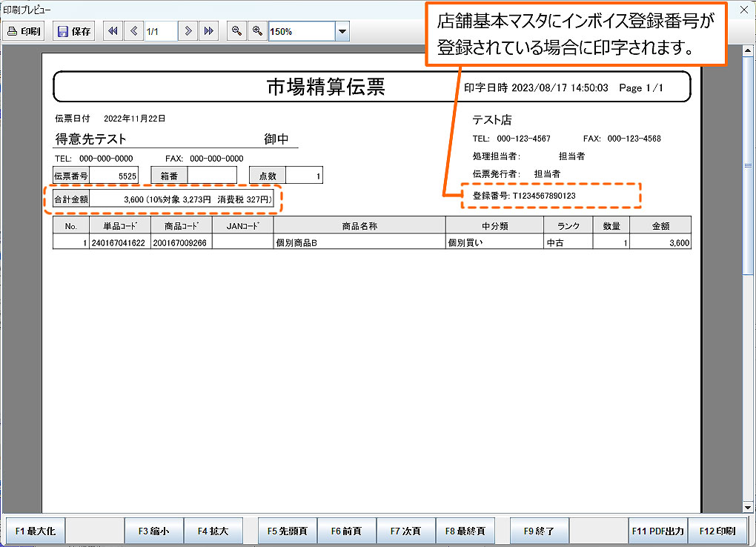
Task: Click the 印刷 print button in toolbar
Action: pyautogui.click(x=24, y=32)
